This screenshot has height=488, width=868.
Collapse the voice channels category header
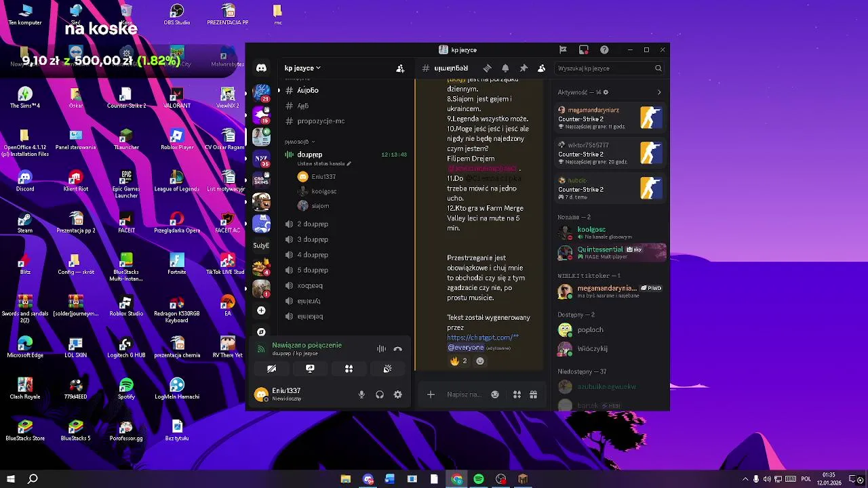point(300,142)
